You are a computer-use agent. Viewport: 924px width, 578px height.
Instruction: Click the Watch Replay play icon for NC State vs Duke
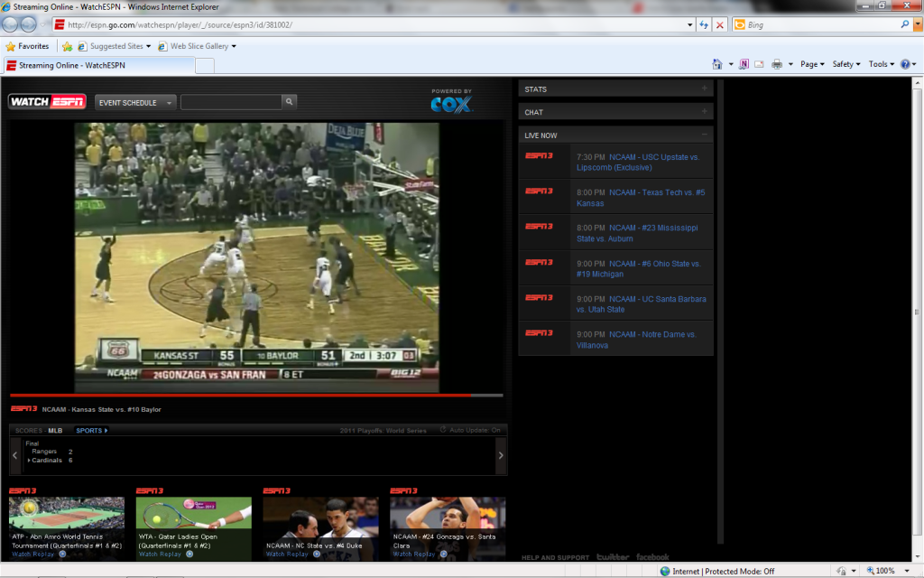tap(317, 554)
